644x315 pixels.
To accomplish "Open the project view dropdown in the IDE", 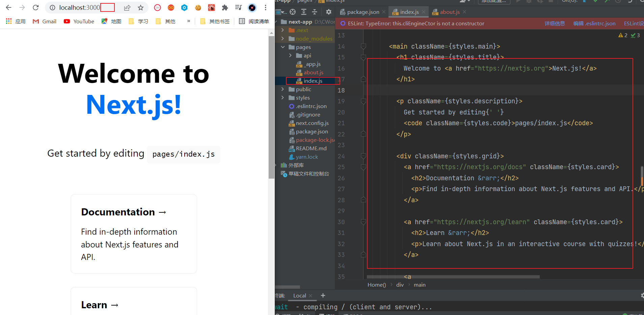I will pos(281,12).
